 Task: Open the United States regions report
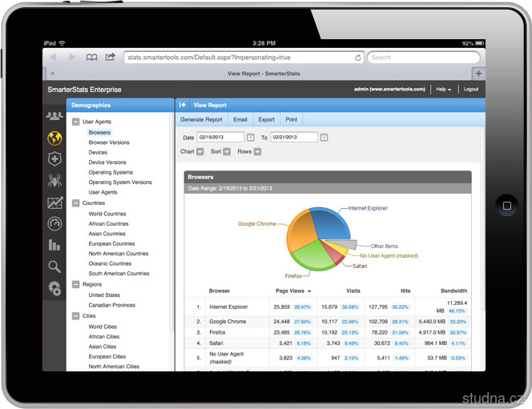coord(104,295)
